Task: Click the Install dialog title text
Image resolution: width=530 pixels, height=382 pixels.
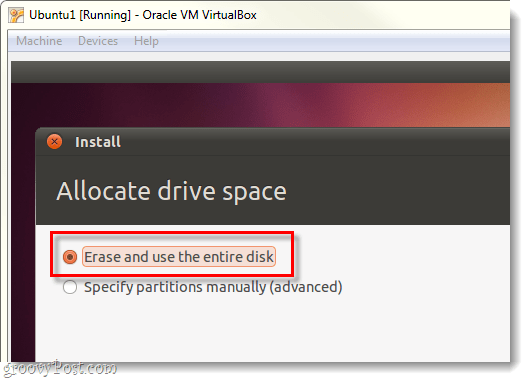Action: [98, 142]
